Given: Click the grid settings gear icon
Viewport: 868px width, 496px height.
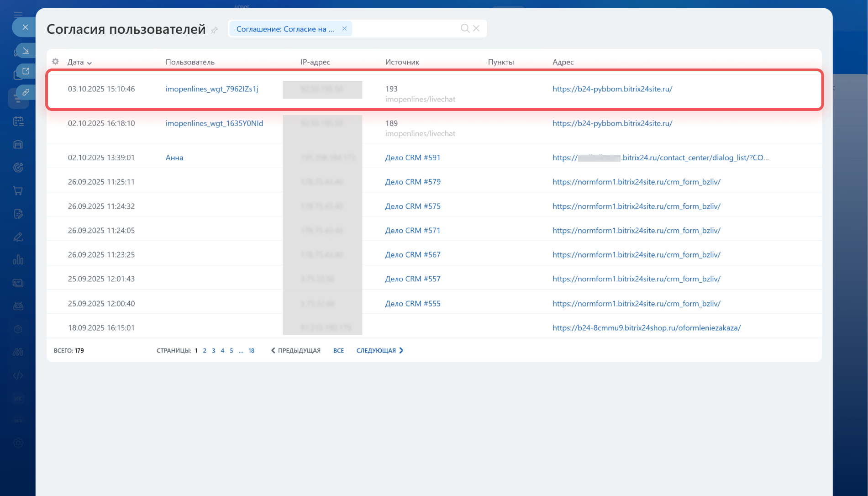Looking at the screenshot, I should pos(56,62).
